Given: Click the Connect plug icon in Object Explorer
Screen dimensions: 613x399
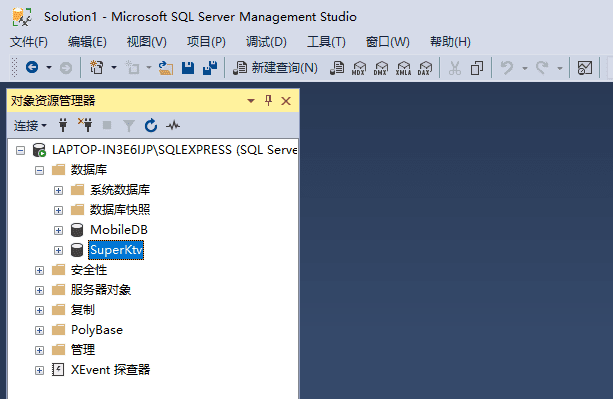Looking at the screenshot, I should tap(63, 125).
